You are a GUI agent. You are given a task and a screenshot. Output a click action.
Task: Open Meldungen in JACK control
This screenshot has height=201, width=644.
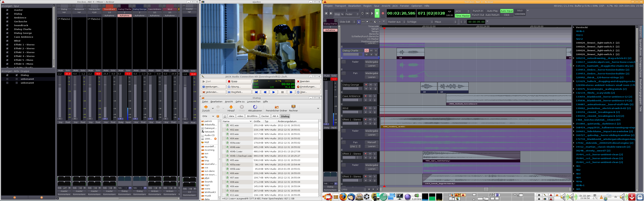coord(214,87)
